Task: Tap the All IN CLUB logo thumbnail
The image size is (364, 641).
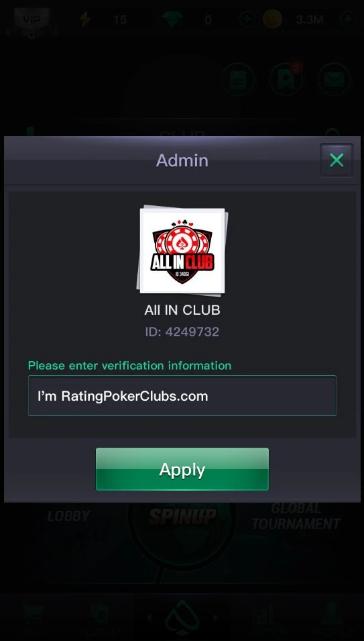Action: click(182, 250)
